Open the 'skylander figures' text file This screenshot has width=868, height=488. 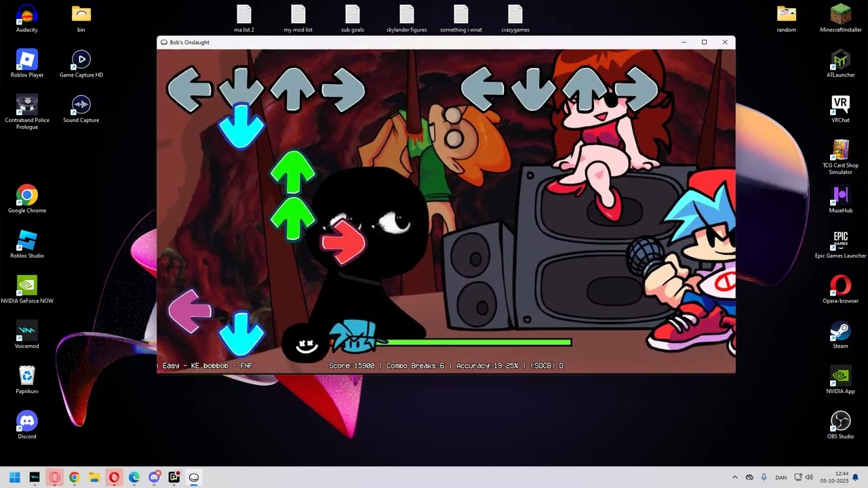407,18
